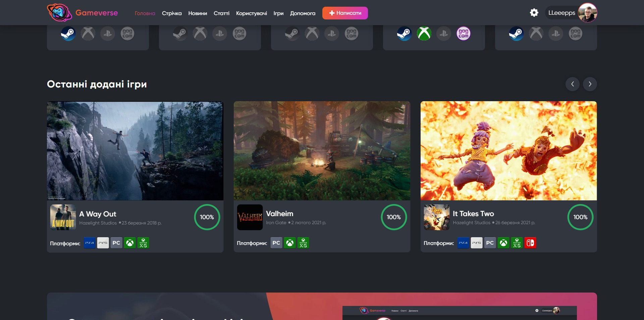Open the Ігри menu item
Screen dimensions: 644x320
click(278, 13)
